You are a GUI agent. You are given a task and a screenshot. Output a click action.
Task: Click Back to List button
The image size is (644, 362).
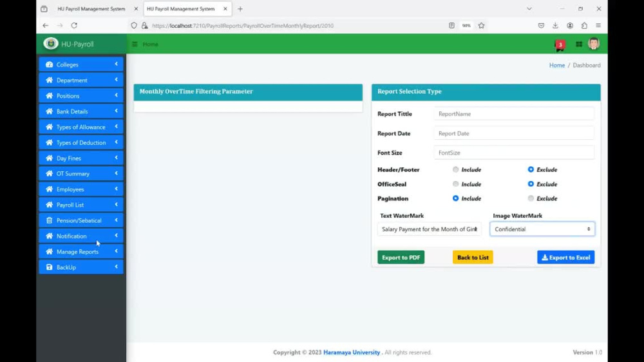473,257
